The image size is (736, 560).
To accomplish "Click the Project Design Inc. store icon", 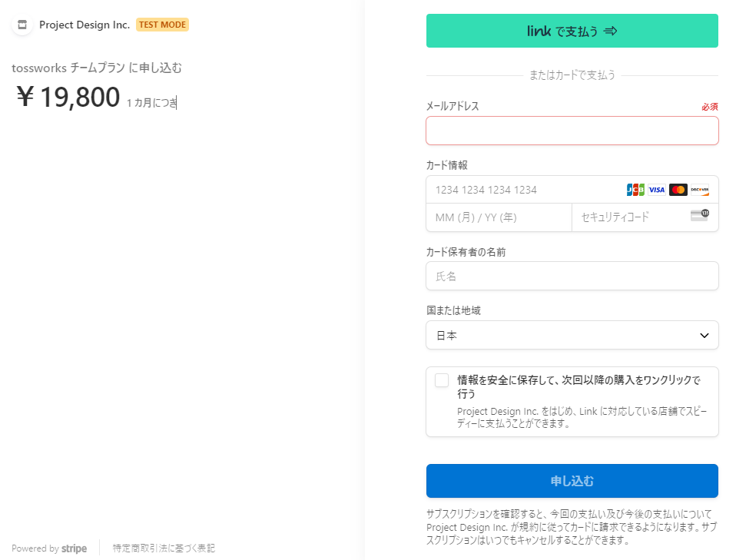I will point(22,25).
